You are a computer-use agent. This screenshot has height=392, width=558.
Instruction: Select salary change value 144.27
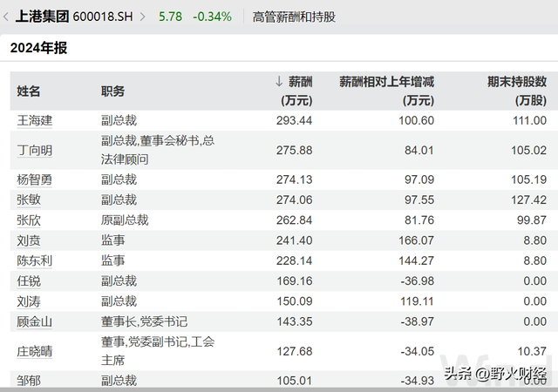[417, 260]
